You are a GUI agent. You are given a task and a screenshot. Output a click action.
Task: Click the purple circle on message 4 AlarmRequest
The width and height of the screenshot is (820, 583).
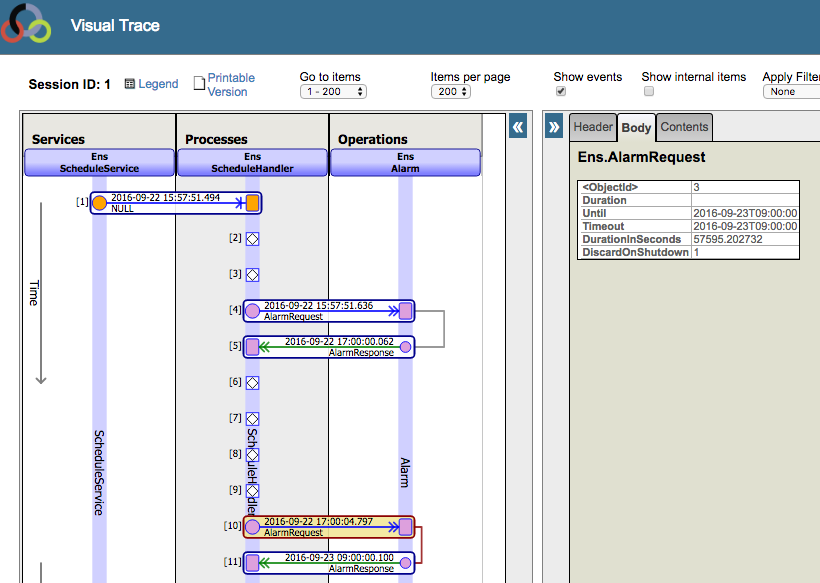[252, 311]
